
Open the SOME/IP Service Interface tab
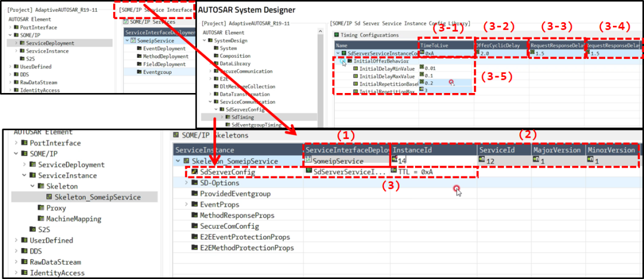click(155, 10)
